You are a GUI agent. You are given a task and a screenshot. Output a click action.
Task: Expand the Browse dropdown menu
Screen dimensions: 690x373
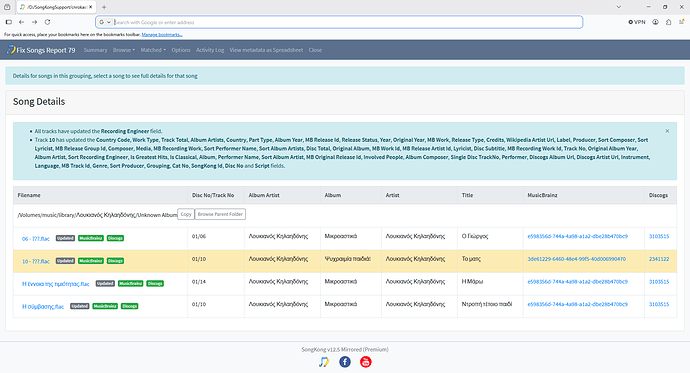click(x=124, y=50)
